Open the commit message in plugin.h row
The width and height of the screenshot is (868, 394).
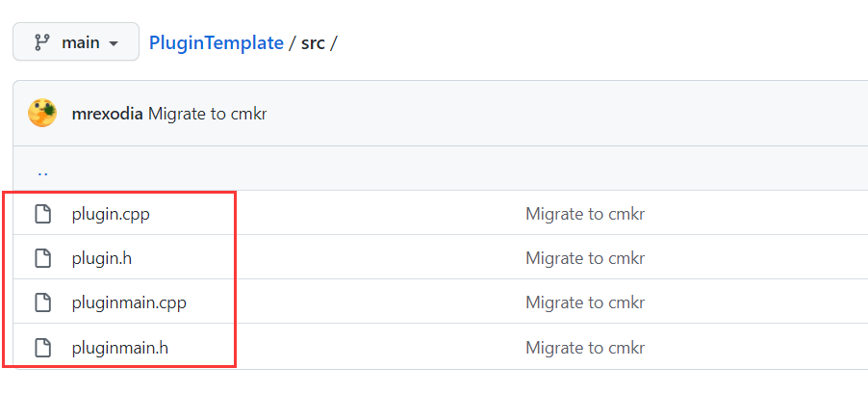click(x=585, y=258)
